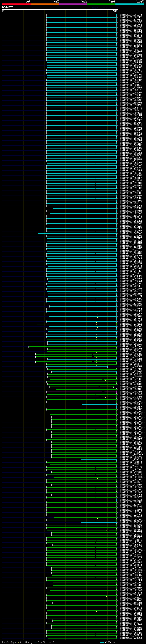Open hit UniRef100_Q8S2V3

(x=131, y=15)
